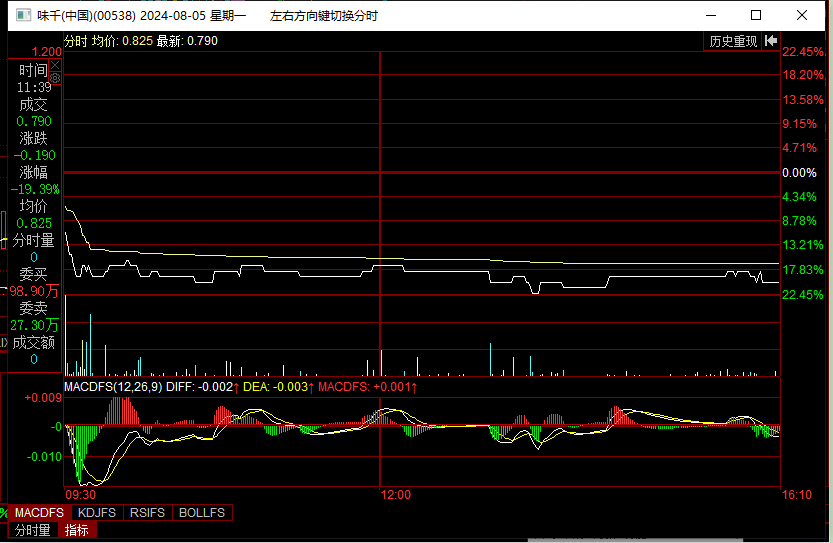833x543 pixels.
Task: Switch to the BOLLFS indicator tab
Action: click(202, 513)
